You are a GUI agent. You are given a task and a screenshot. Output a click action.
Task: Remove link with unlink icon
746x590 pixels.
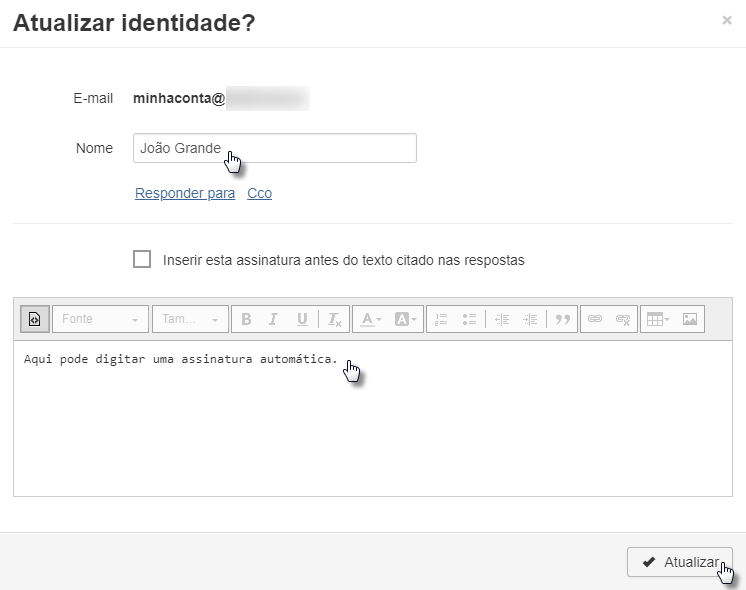pyautogui.click(x=623, y=319)
